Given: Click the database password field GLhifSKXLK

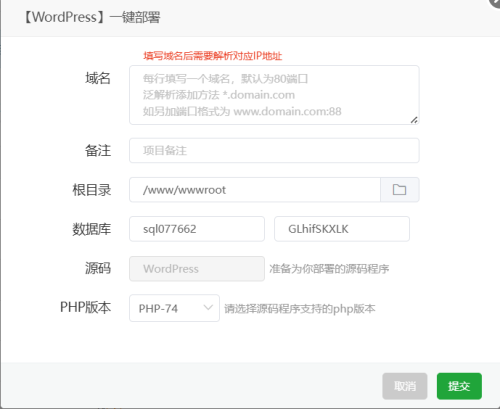Looking at the screenshot, I should pos(342,229).
